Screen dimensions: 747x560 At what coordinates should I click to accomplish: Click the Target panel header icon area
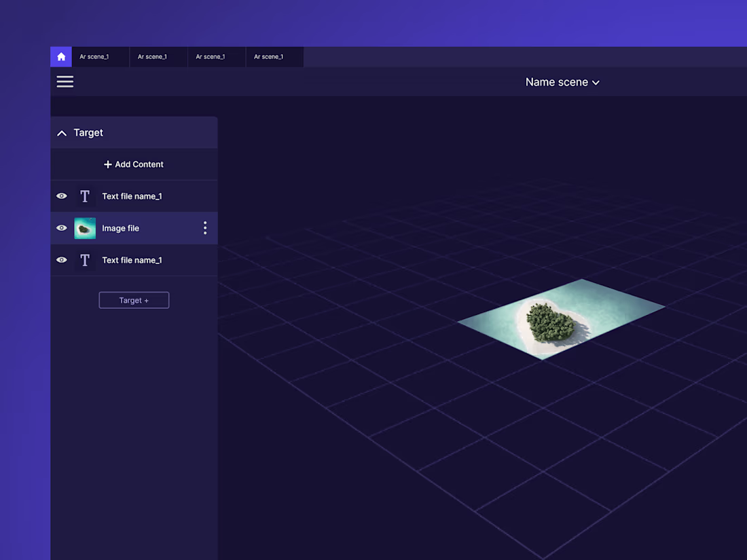[61, 132]
